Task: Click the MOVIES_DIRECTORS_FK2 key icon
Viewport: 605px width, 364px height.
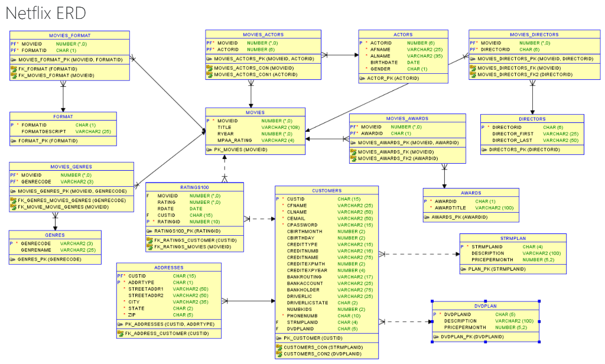Action: point(473,74)
